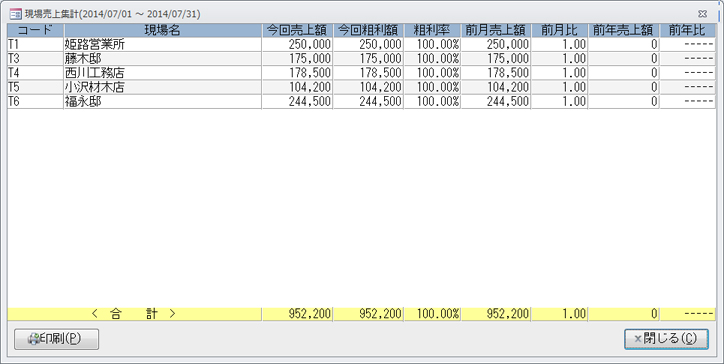The height and width of the screenshot is (364, 724).
Task: Click 前月売上額 value in the 藤木邸 row
Action: coord(496,59)
